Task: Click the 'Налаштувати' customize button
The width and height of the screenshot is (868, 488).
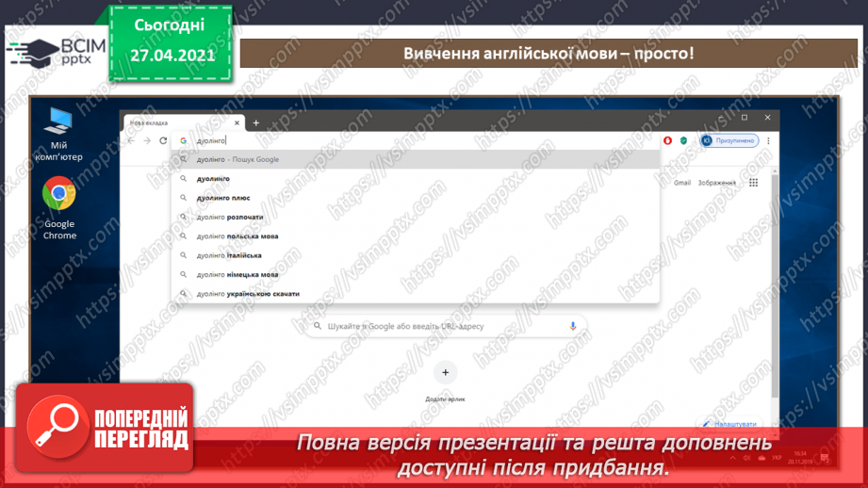Action: point(729,424)
